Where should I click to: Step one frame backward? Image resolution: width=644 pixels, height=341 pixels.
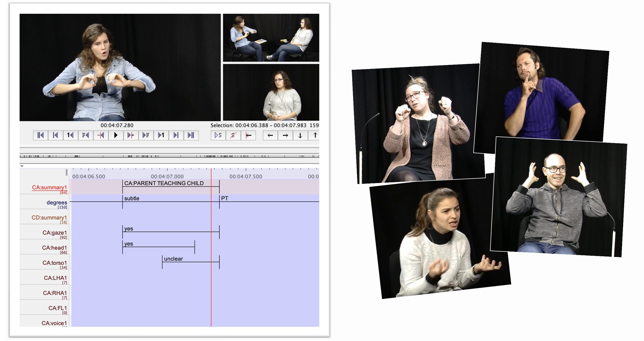point(85,135)
